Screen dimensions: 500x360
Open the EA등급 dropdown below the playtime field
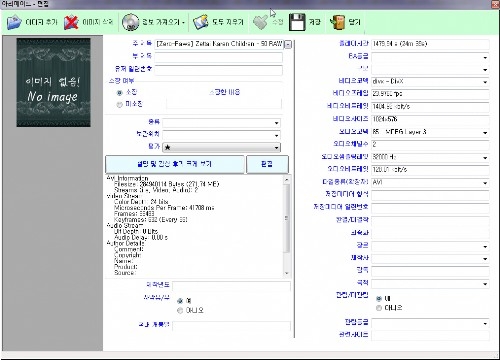pos(485,58)
